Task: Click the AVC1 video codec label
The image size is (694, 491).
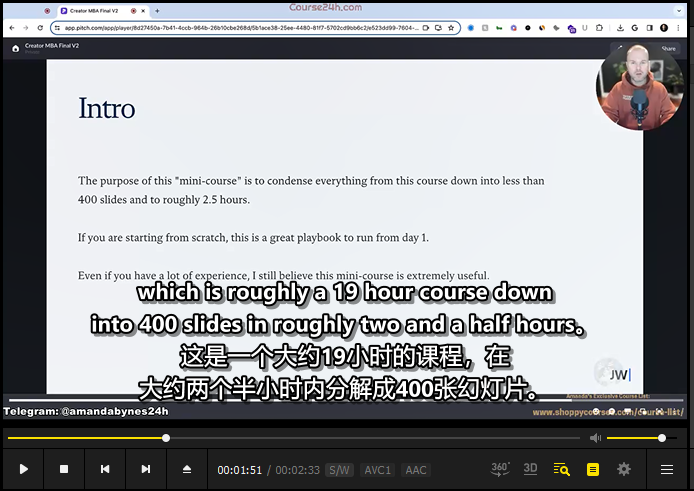Action: (377, 470)
